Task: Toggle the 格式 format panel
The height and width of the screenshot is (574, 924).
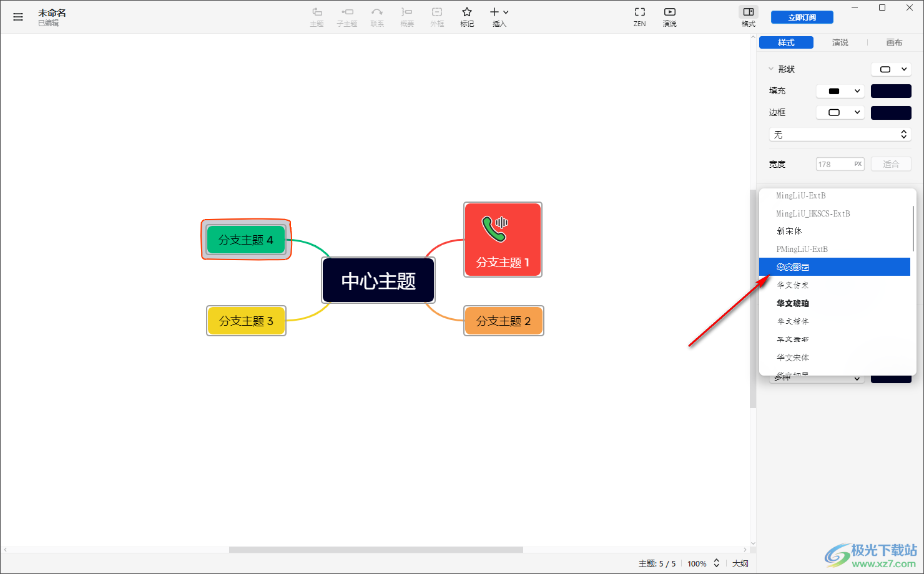Action: click(748, 17)
